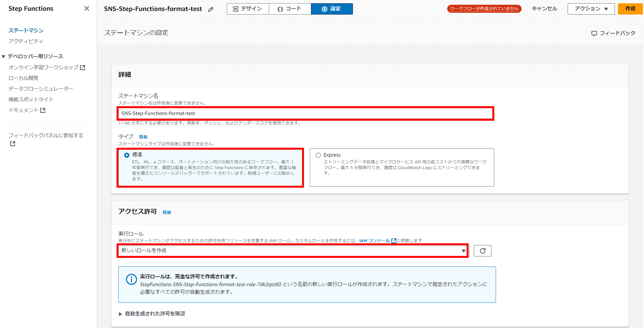Click external link icon under フィードバックパネルに参加する
This screenshot has height=328, width=644.
(x=13, y=144)
